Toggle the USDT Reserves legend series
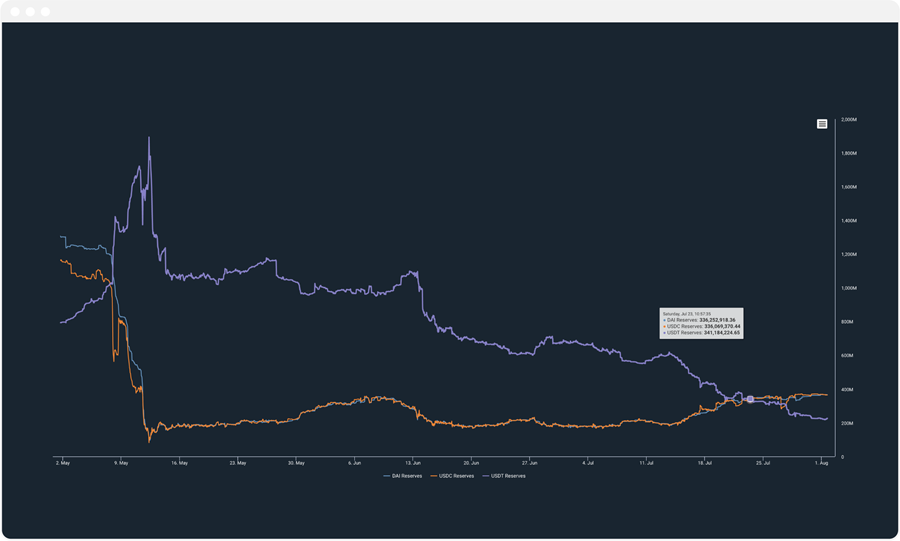Viewport: 900px width, 541px height. click(x=504, y=476)
